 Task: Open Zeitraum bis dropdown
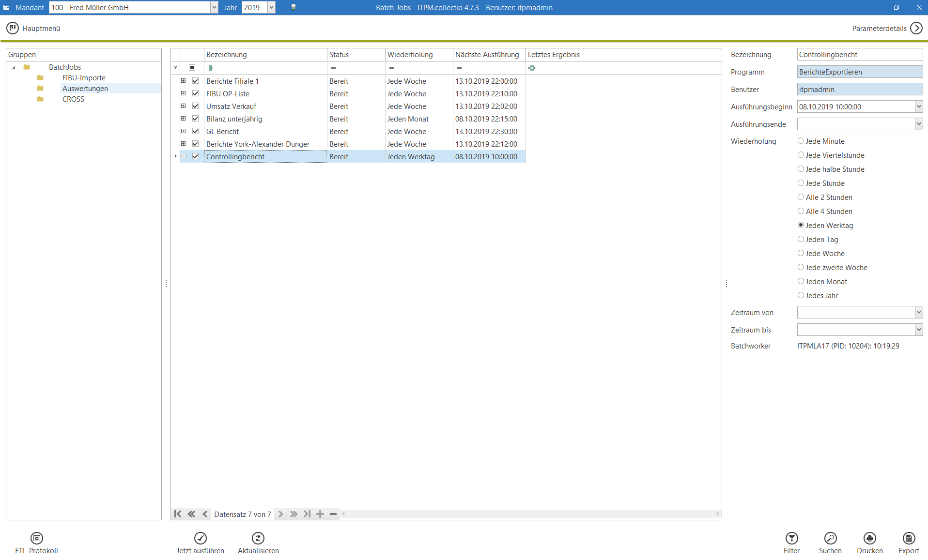tap(919, 330)
